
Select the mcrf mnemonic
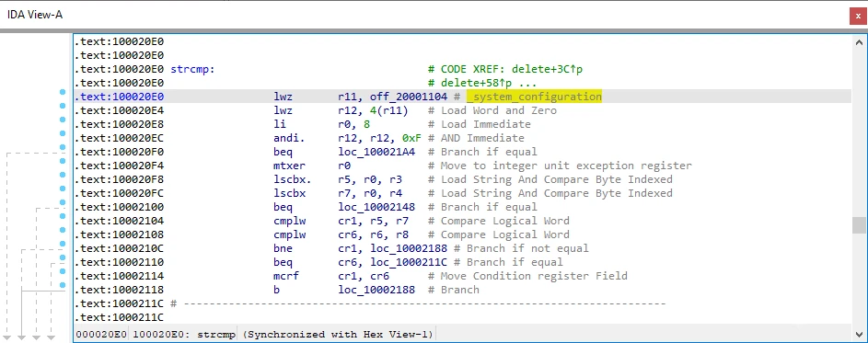(287, 276)
